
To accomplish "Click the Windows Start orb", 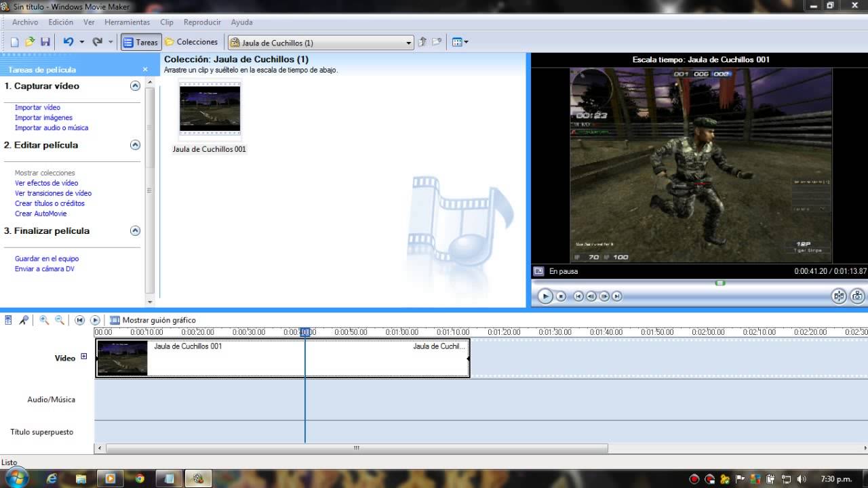I will (16, 478).
